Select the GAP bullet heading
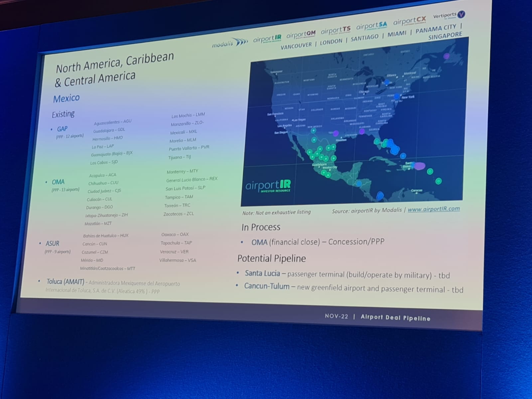 pos(62,129)
